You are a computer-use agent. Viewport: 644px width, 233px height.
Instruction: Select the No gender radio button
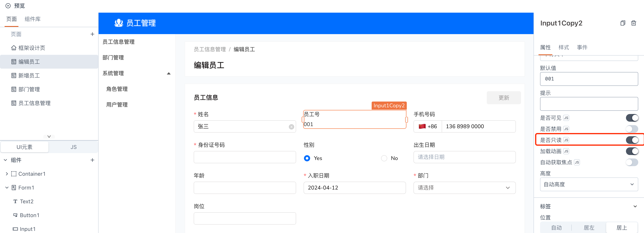pyautogui.click(x=384, y=158)
